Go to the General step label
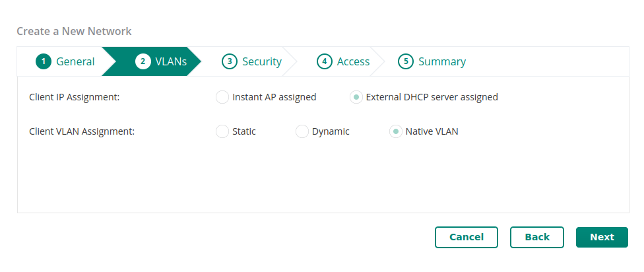The width and height of the screenshot is (644, 272). point(75,61)
